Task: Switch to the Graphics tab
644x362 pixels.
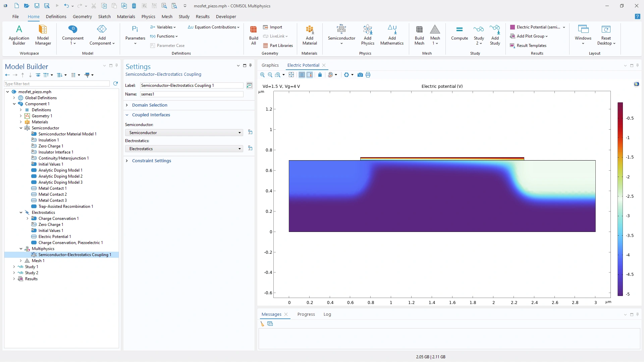Action: [270, 65]
